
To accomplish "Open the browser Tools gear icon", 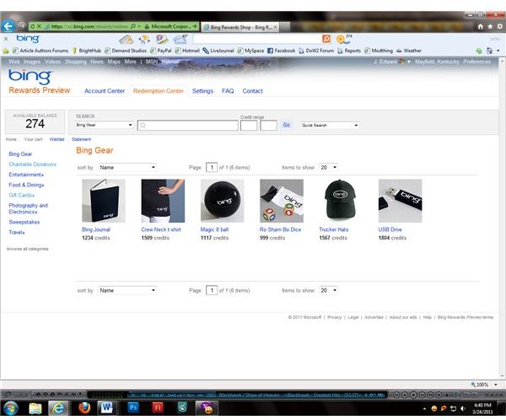I will point(499,26).
